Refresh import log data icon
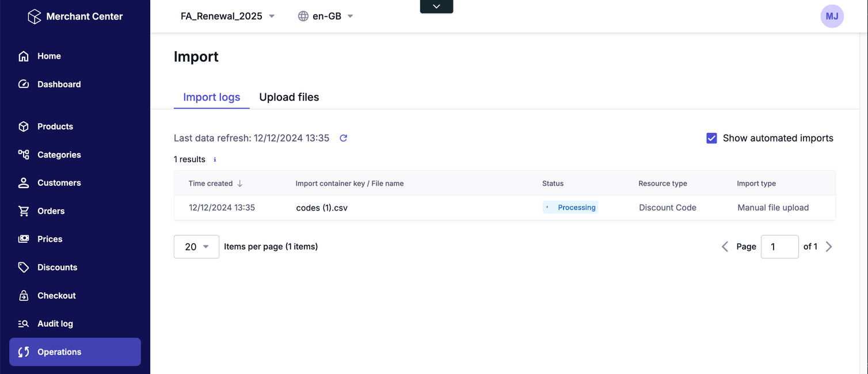 click(344, 138)
